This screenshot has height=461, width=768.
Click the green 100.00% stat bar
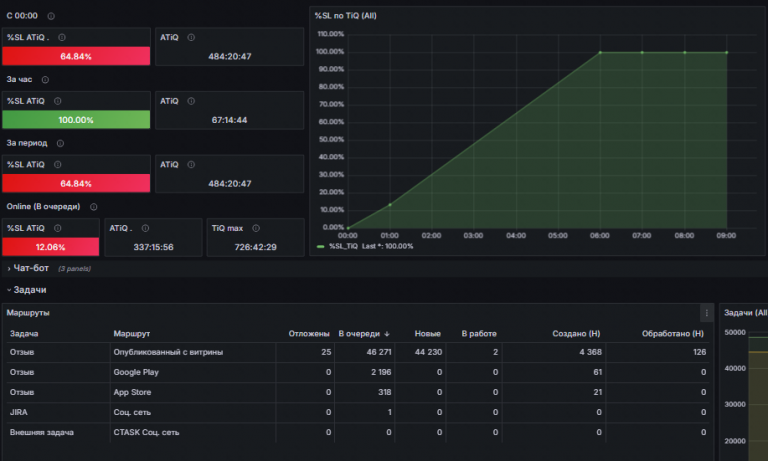coord(76,120)
